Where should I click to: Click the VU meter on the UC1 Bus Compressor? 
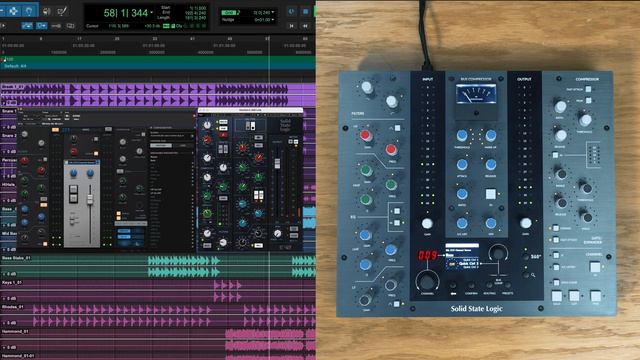pos(476,94)
